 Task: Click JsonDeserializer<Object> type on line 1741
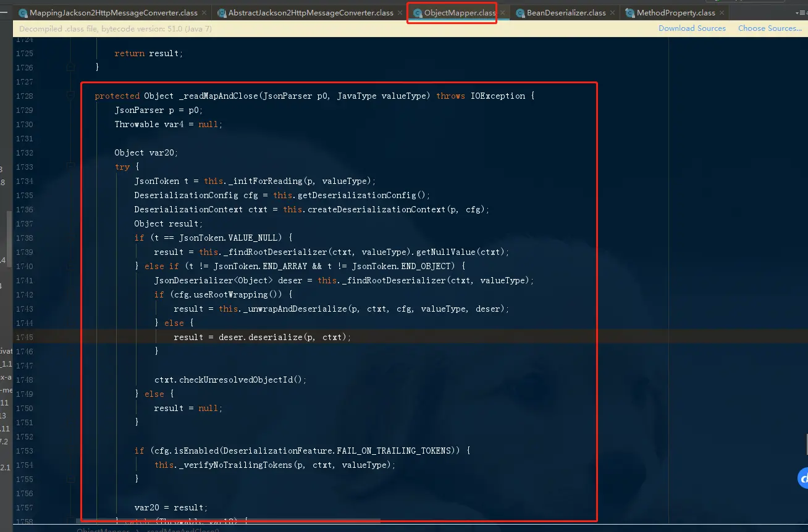tap(213, 280)
